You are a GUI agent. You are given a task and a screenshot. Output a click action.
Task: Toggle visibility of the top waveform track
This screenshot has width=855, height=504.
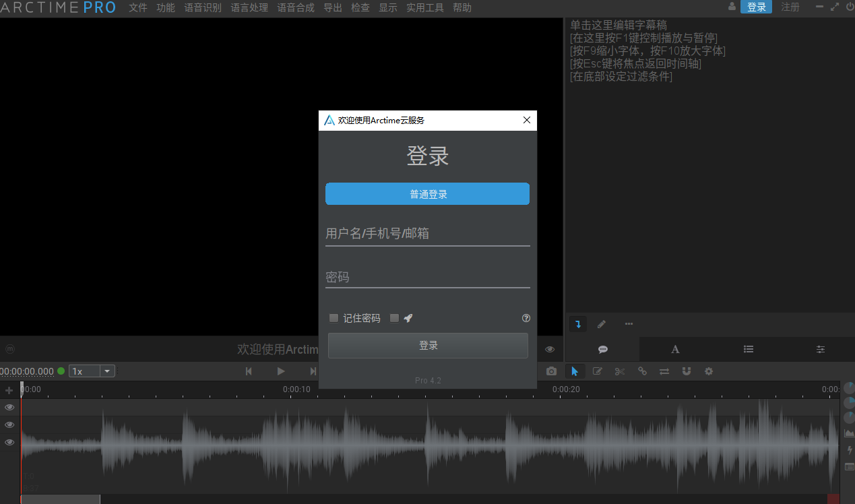tap(9, 407)
